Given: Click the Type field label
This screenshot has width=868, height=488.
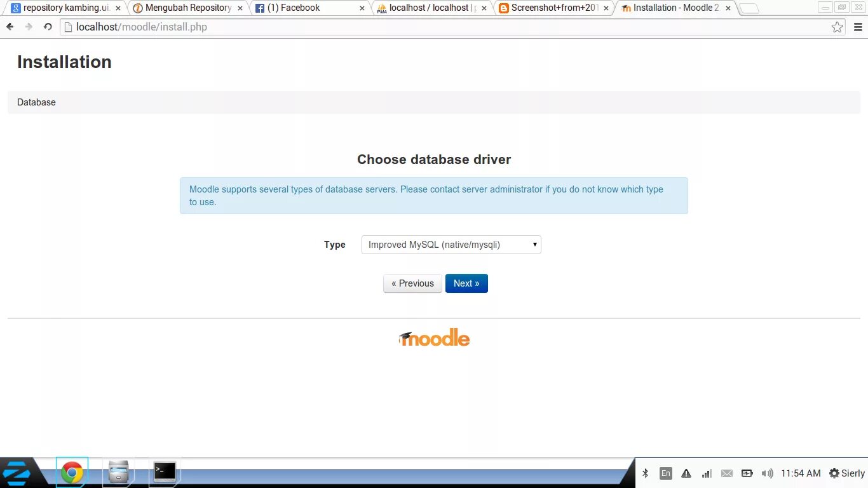Looking at the screenshot, I should 335,245.
